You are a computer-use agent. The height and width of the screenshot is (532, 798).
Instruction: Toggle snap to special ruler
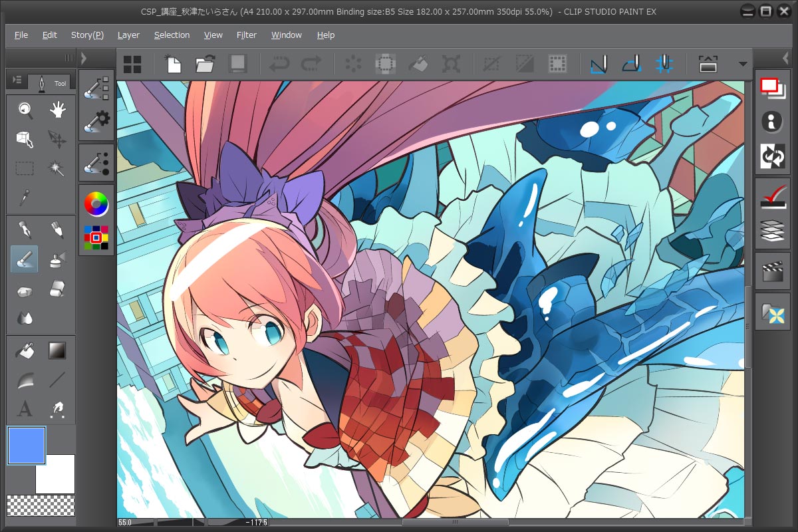(632, 64)
